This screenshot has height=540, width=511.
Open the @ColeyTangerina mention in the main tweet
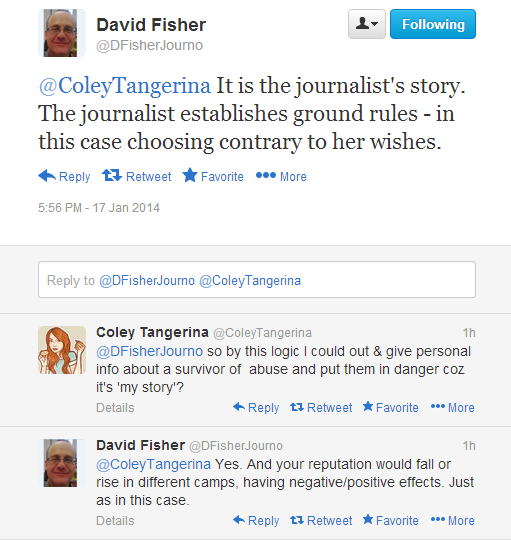pyautogui.click(x=125, y=85)
